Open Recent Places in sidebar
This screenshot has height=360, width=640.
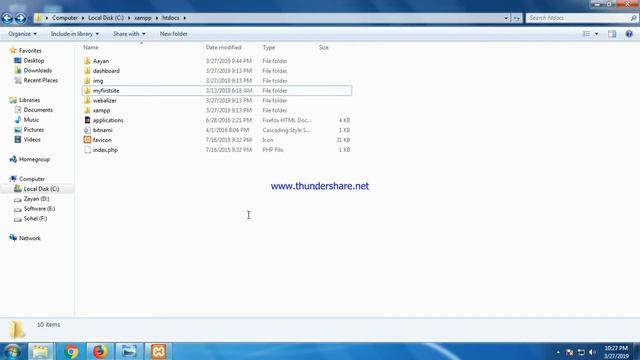[x=40, y=80]
